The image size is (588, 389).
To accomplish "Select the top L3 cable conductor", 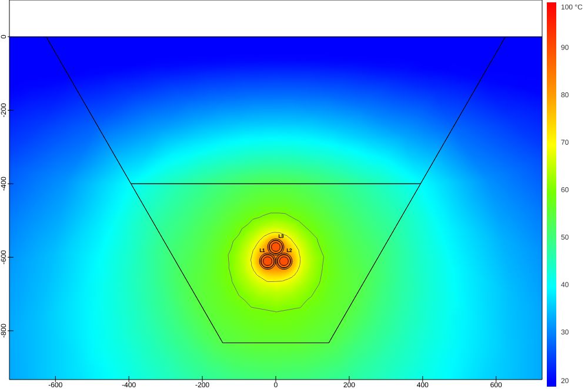I will click(275, 247).
